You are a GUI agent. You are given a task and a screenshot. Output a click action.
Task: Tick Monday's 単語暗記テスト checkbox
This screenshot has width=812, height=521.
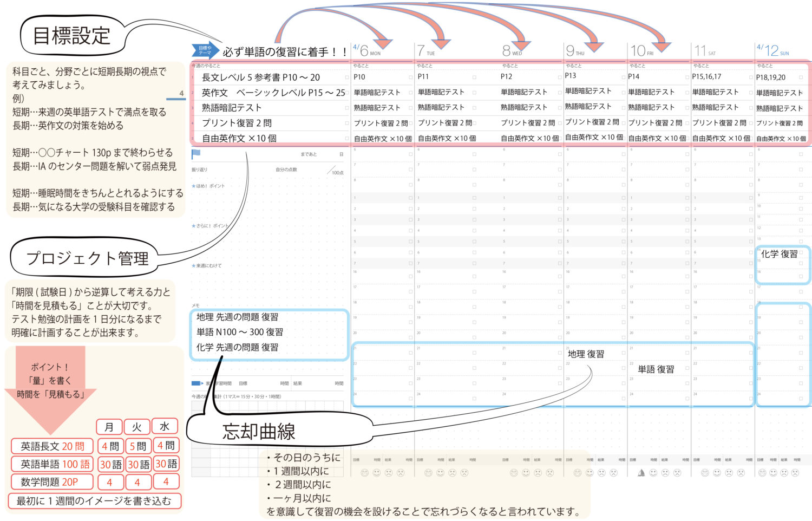411,93
